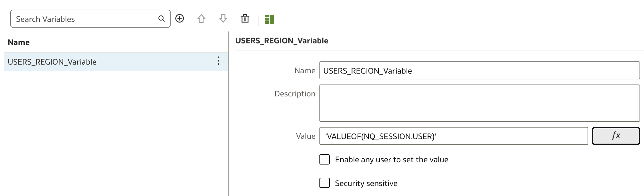The height and width of the screenshot is (196, 644).
Task: Open expression editor with fx button
Action: coord(616,136)
